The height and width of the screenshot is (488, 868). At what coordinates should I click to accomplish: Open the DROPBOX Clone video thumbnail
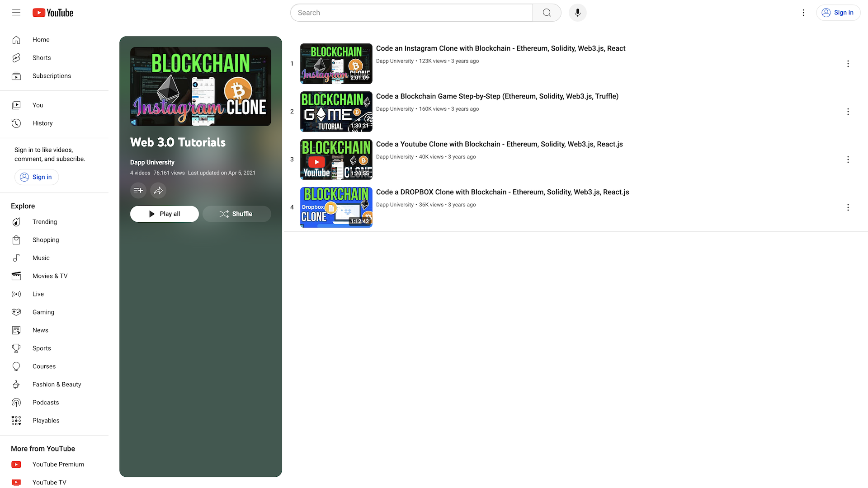(336, 207)
